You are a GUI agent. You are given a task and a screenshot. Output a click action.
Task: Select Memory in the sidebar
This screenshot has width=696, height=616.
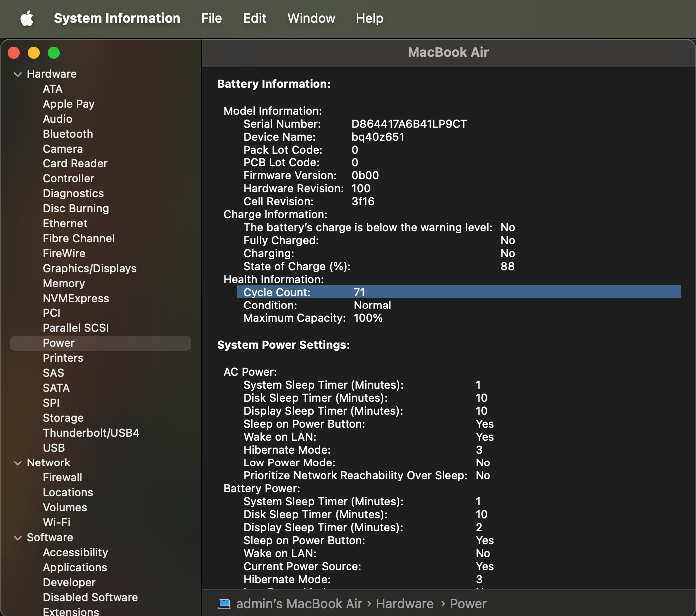pos(64,283)
